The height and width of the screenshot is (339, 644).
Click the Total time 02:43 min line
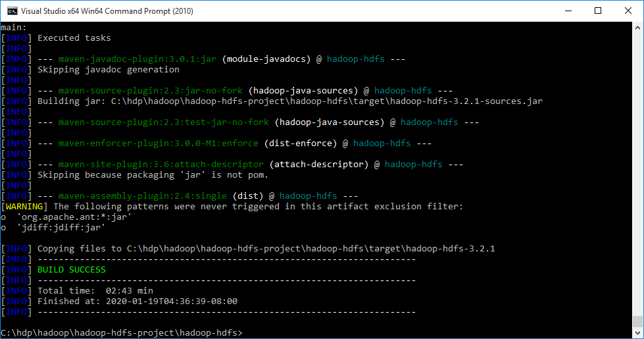tap(95, 290)
